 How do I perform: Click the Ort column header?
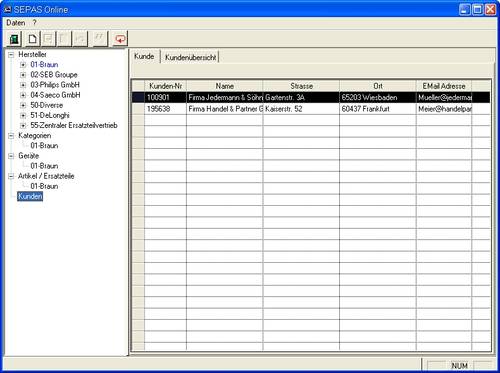(378, 86)
